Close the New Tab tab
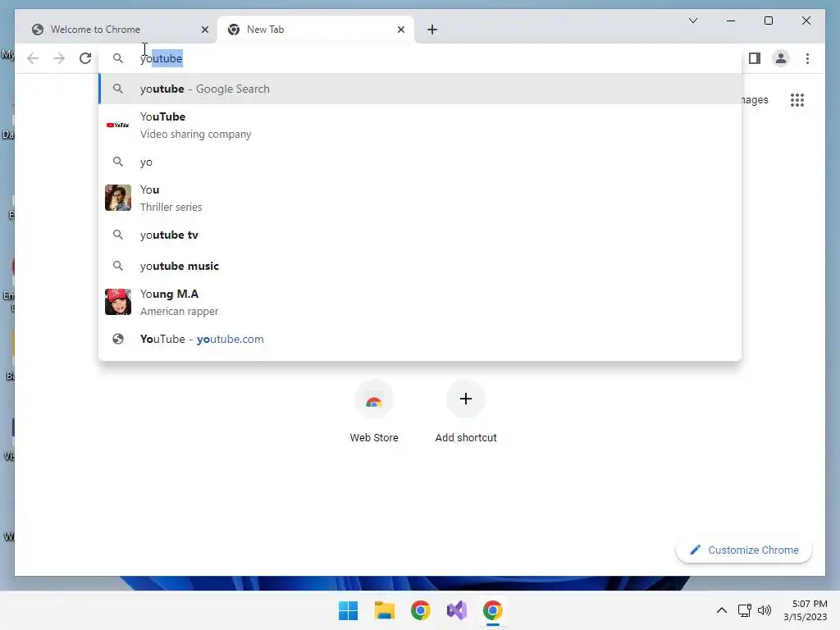The width and height of the screenshot is (840, 630). pyautogui.click(x=400, y=30)
